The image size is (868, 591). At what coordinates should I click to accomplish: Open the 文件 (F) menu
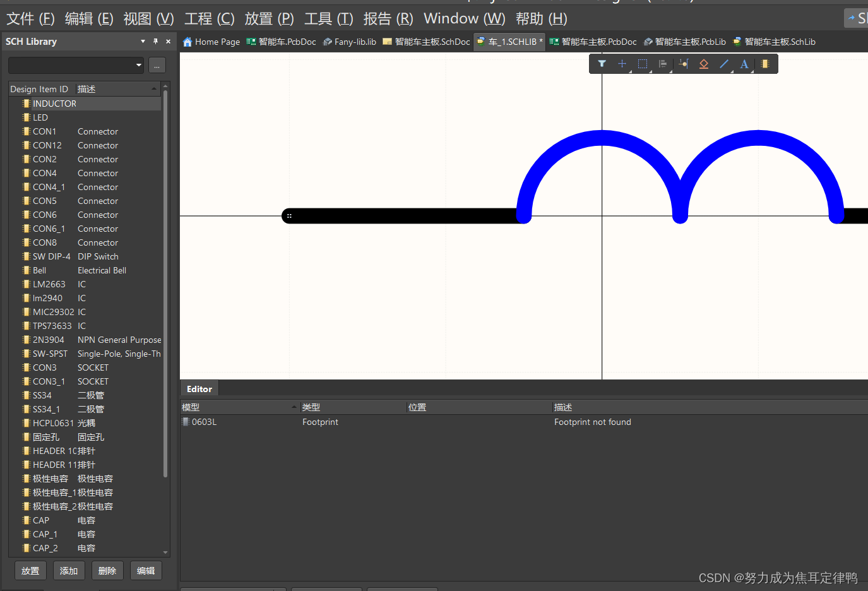[x=30, y=19]
